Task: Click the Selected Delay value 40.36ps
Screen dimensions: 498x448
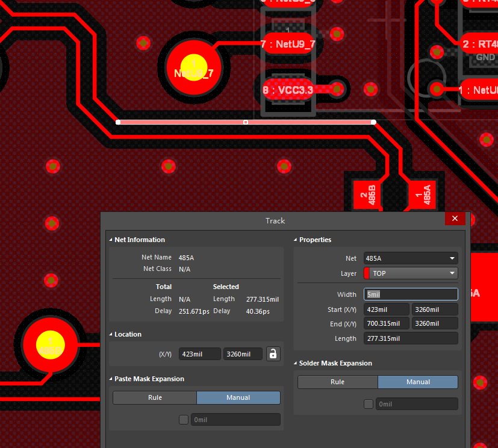Action: tap(258, 311)
